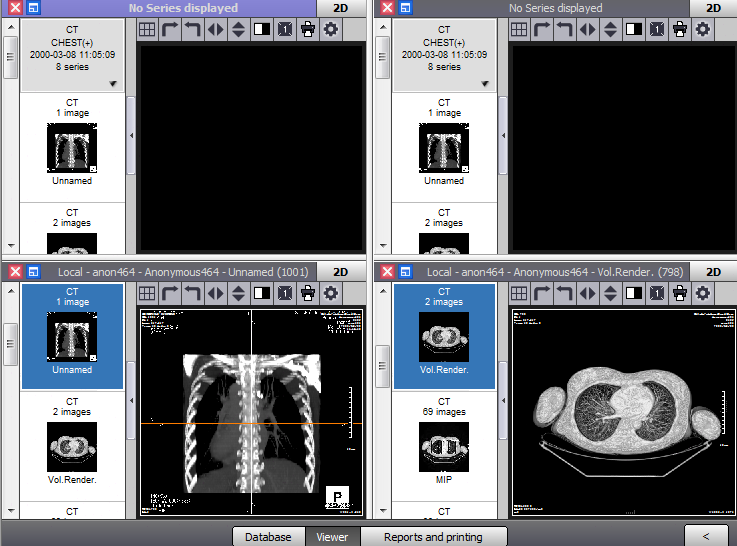Open Reports and printing tab
The width and height of the screenshot is (737, 546).
[x=433, y=537]
